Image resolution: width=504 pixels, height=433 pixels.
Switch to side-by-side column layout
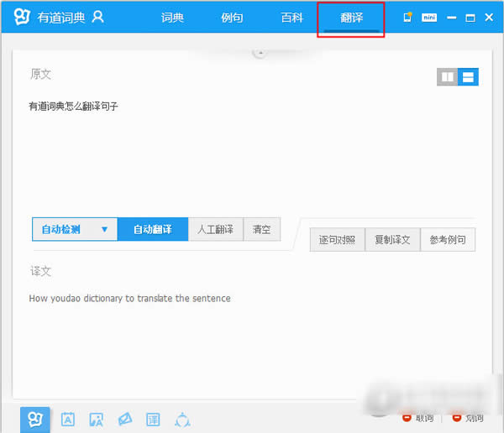[447, 77]
